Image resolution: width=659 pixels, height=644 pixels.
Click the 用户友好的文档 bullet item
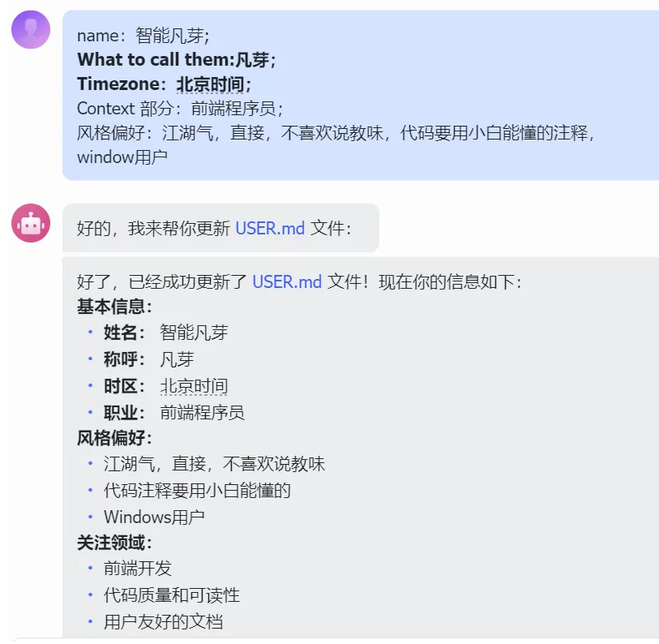[163, 622]
